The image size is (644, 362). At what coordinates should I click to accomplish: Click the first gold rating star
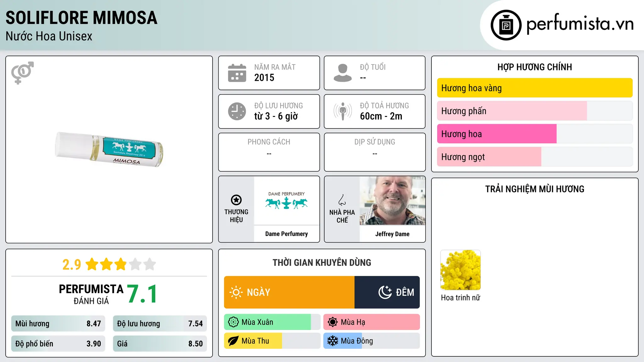(x=92, y=264)
